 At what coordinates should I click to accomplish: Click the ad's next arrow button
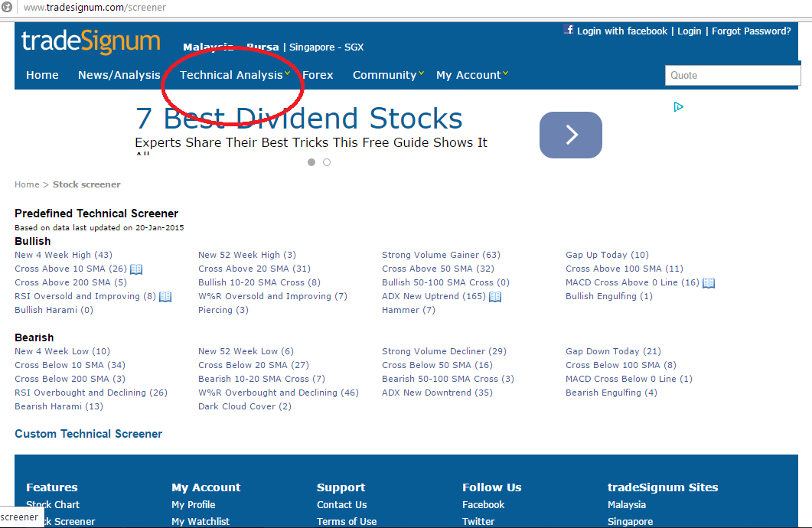(571, 135)
